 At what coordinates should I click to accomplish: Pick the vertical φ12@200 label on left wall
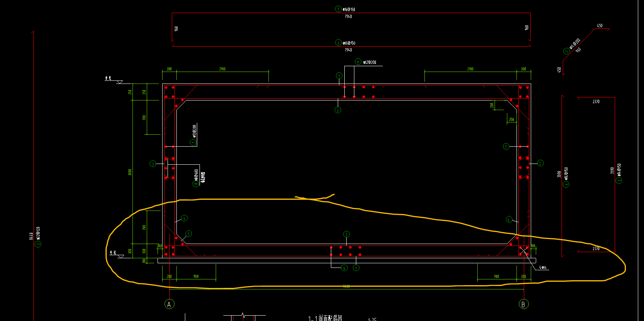coord(195,131)
